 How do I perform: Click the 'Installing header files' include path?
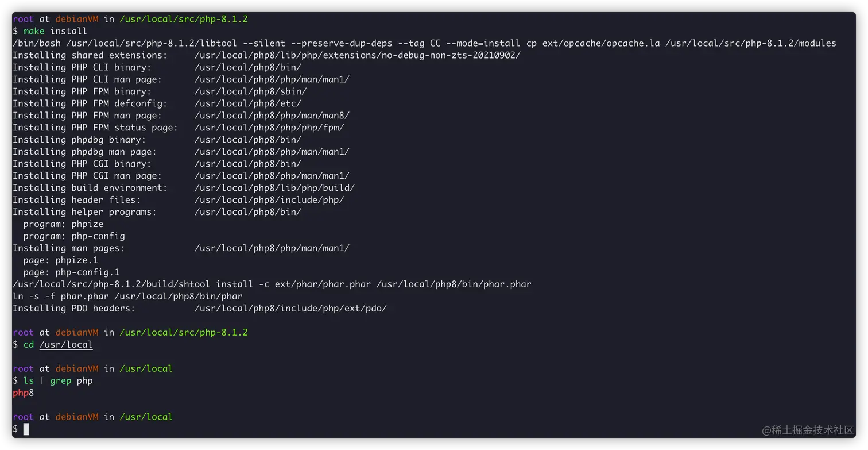click(x=269, y=200)
